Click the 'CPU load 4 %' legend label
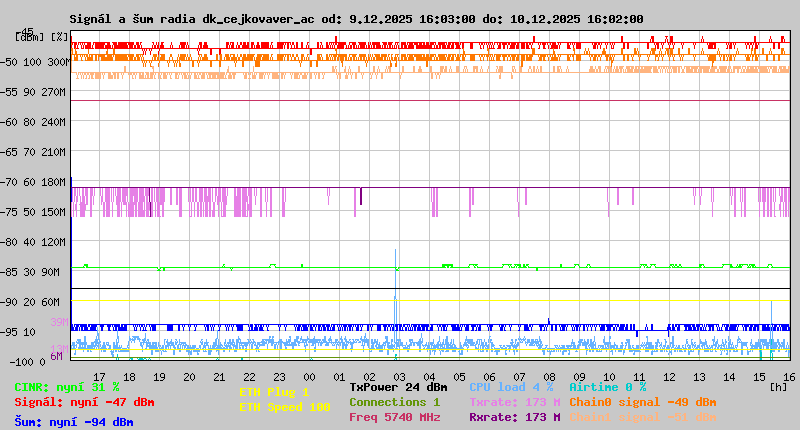Screen dimensions: 800x430 511,387
